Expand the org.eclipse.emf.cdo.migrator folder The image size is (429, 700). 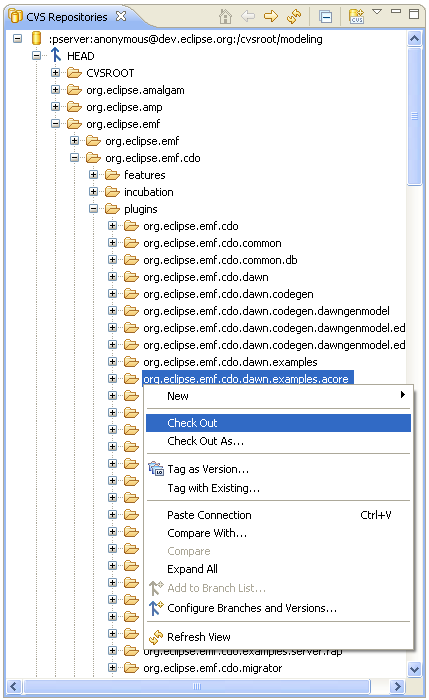coord(112,667)
